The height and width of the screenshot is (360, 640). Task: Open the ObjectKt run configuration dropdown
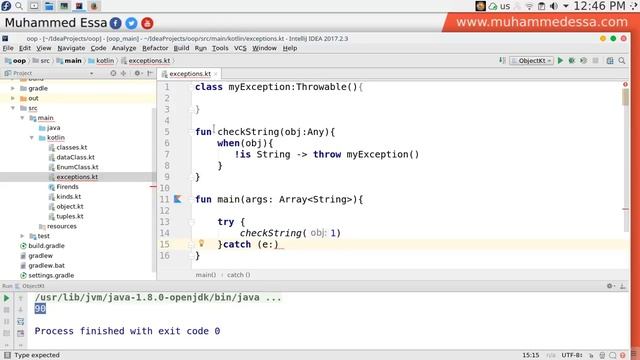(x=532, y=60)
